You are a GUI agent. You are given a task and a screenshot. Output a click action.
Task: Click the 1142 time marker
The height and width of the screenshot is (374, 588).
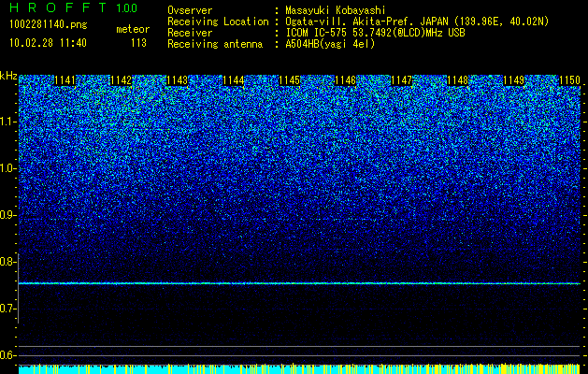coord(122,80)
